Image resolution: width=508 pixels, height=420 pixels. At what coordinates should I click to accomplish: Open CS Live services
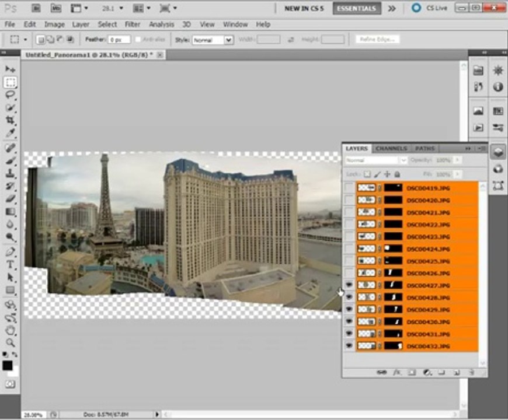[430, 8]
